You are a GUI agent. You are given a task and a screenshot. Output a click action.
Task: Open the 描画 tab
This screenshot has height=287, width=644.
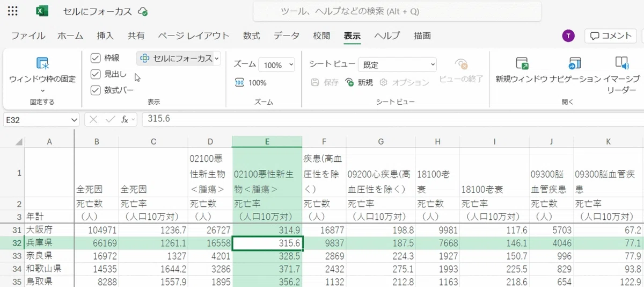[x=422, y=36]
